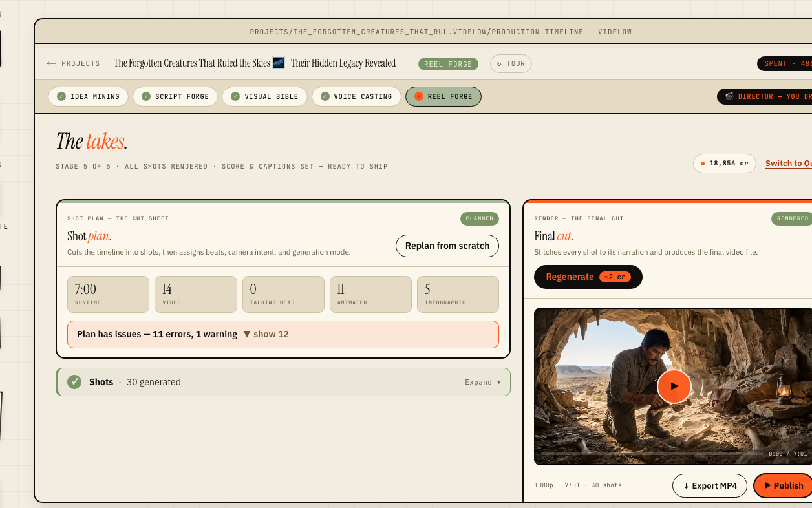
Task: Open the Script Forge stage tab
Action: tap(175, 96)
